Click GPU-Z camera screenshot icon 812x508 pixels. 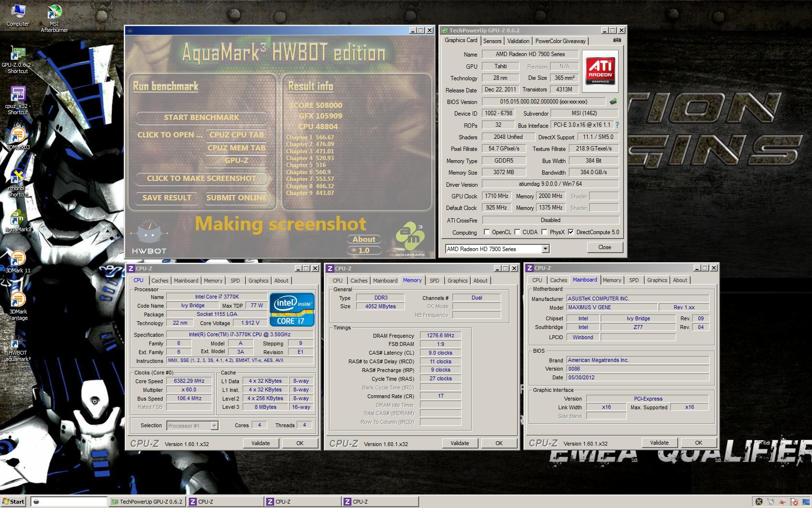pyautogui.click(x=617, y=40)
